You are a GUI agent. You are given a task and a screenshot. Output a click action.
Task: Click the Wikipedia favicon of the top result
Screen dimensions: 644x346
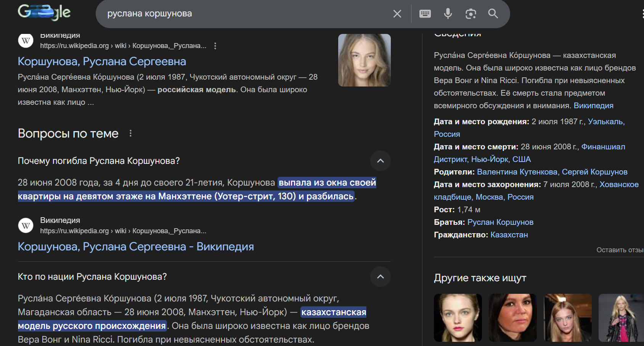point(26,40)
